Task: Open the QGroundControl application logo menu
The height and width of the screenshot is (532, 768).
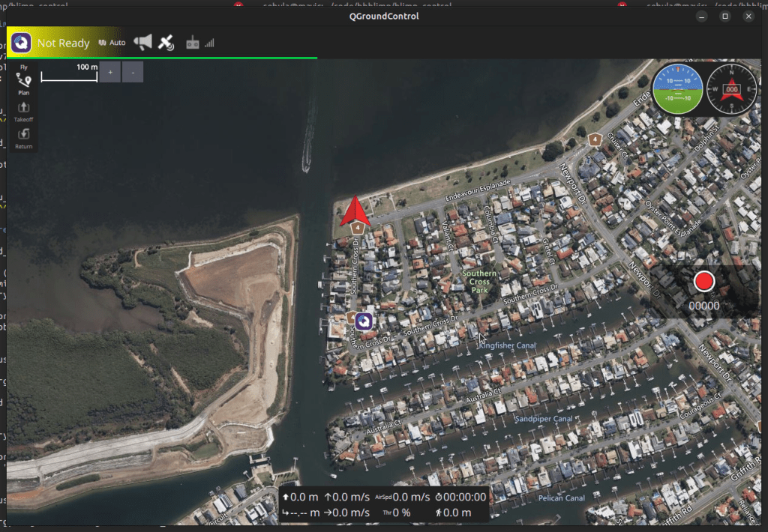Action: (21, 43)
